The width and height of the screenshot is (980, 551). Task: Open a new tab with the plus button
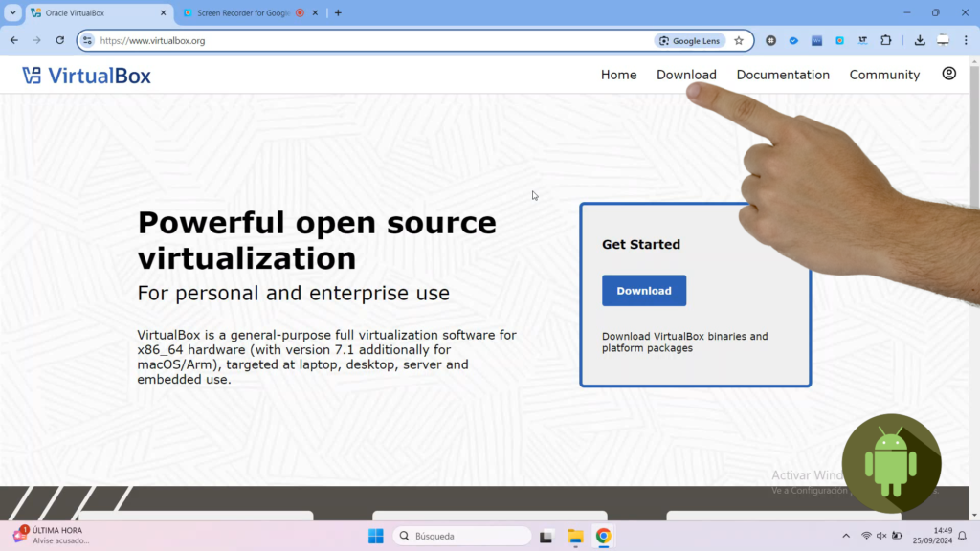coord(338,13)
